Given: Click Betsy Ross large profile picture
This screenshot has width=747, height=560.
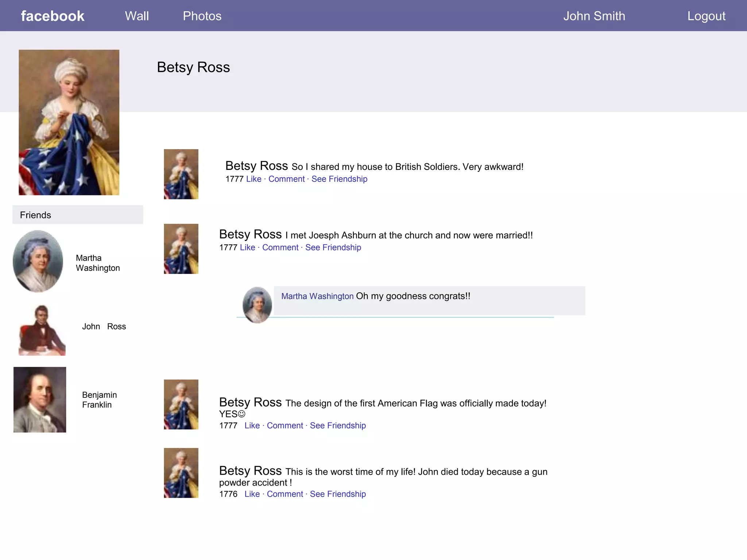Looking at the screenshot, I should point(69,122).
